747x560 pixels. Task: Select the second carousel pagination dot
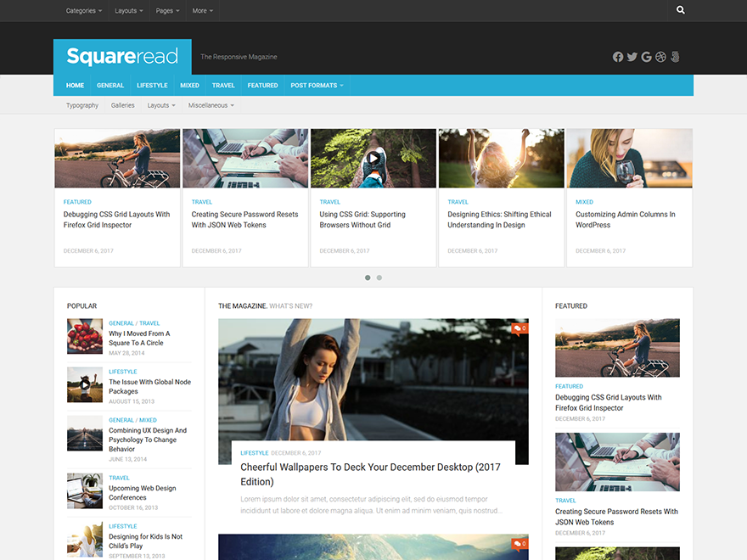pyautogui.click(x=379, y=277)
